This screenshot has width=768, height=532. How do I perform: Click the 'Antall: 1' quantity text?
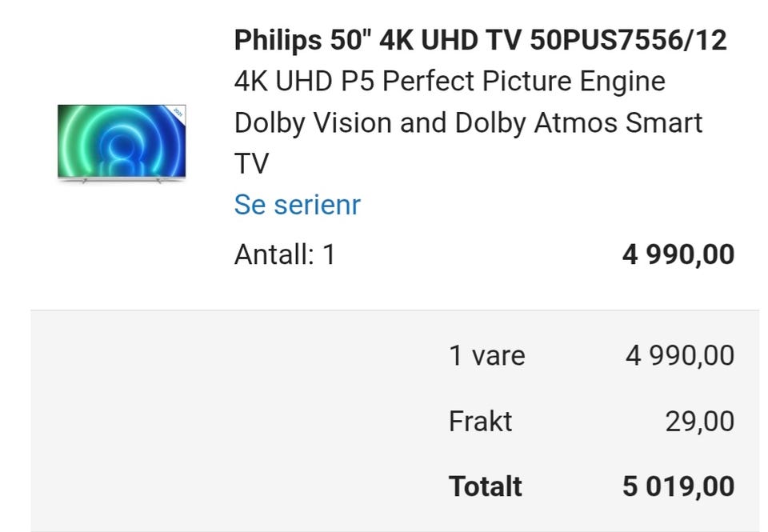click(x=285, y=254)
